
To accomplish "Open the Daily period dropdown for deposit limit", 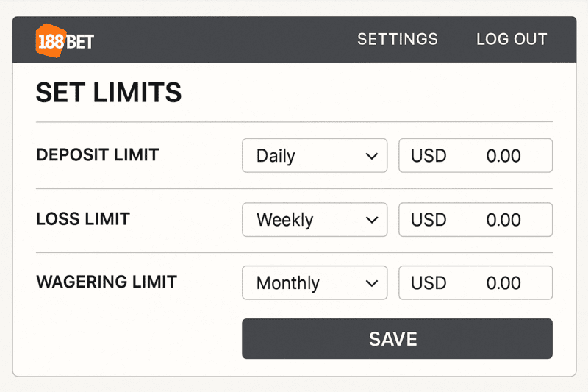I will pos(315,155).
